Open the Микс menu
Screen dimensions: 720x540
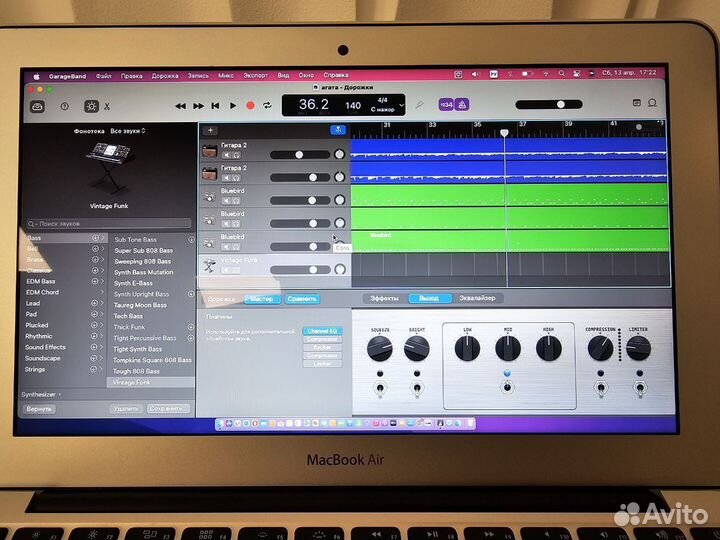point(225,75)
